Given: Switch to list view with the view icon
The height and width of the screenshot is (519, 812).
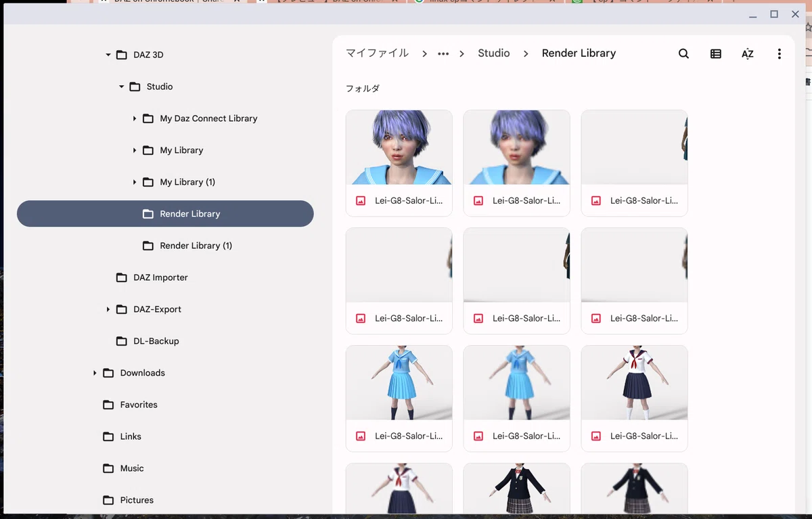Looking at the screenshot, I should 715,53.
